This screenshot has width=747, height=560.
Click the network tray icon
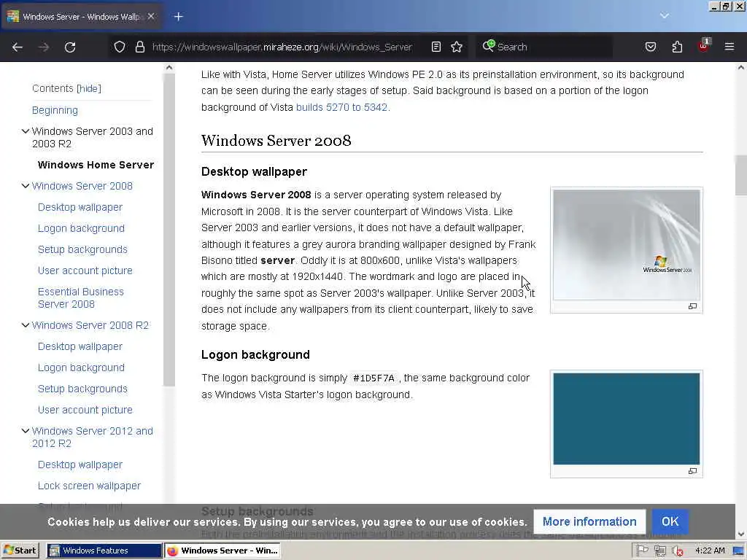[659, 551]
